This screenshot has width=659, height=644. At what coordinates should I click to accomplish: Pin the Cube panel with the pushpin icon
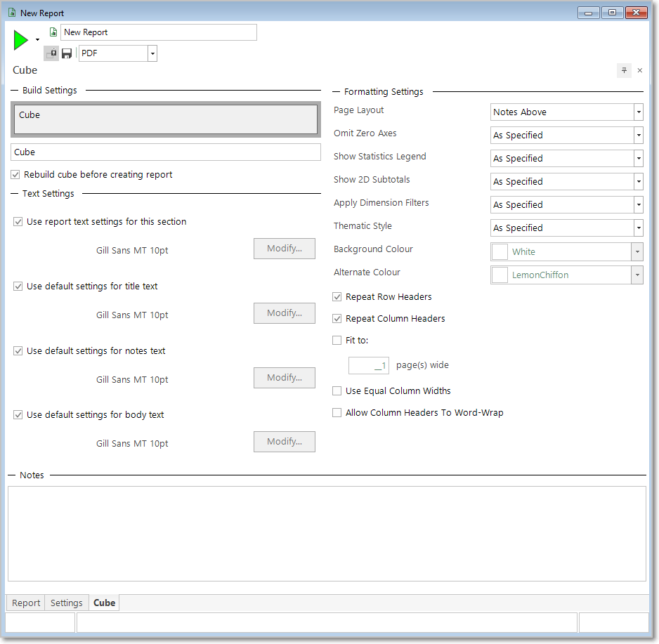pos(624,70)
